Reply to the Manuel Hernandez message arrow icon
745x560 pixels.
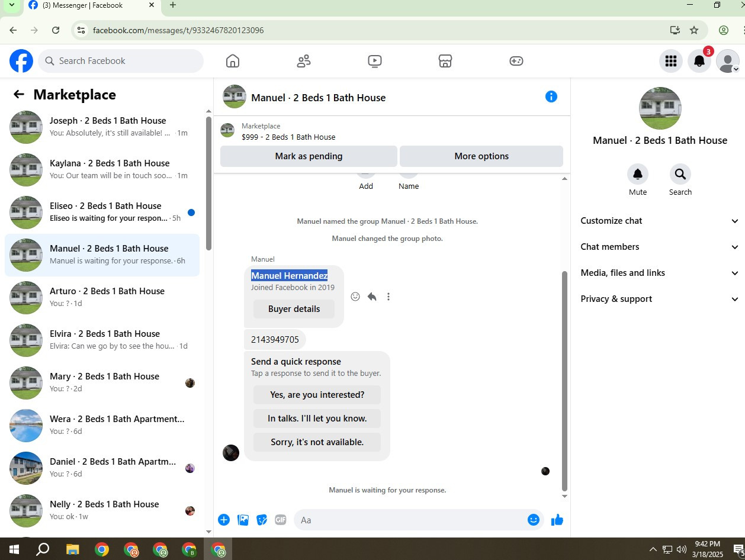[x=372, y=297]
